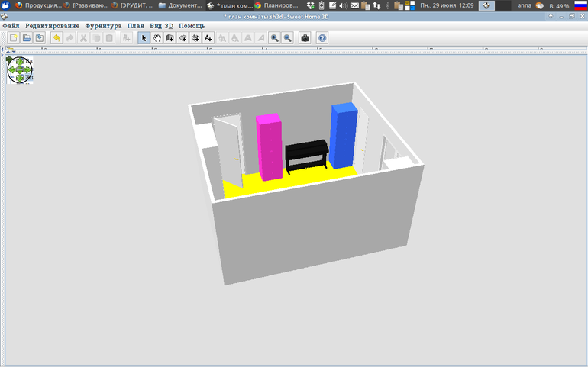Choose the Add text tool

(x=208, y=37)
